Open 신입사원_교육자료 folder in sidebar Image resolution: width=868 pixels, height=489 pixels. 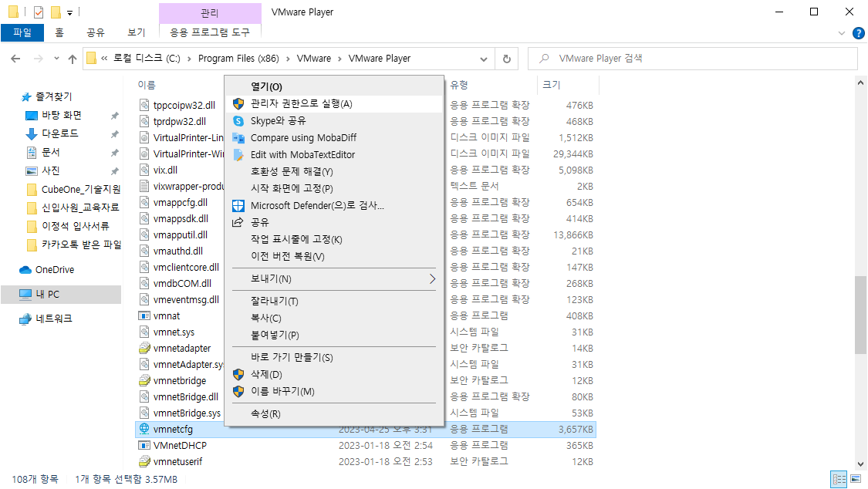[80, 207]
